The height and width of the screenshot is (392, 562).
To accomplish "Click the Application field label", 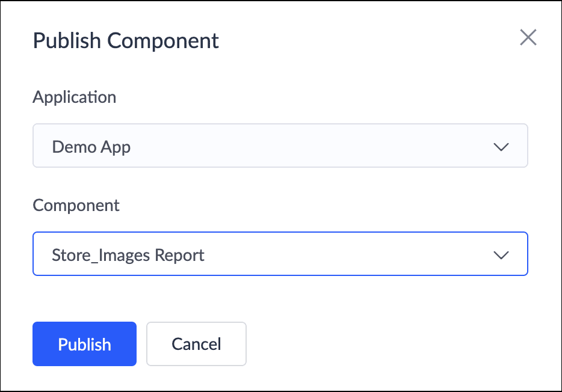I will coord(75,97).
